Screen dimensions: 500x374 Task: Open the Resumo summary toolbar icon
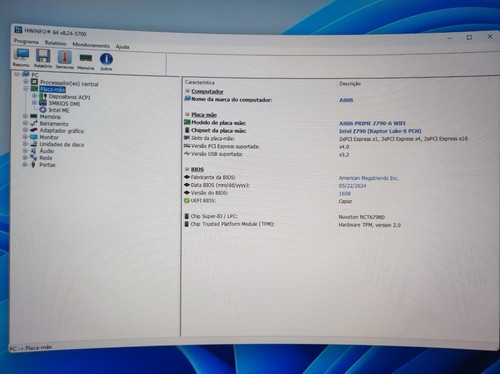click(x=22, y=57)
